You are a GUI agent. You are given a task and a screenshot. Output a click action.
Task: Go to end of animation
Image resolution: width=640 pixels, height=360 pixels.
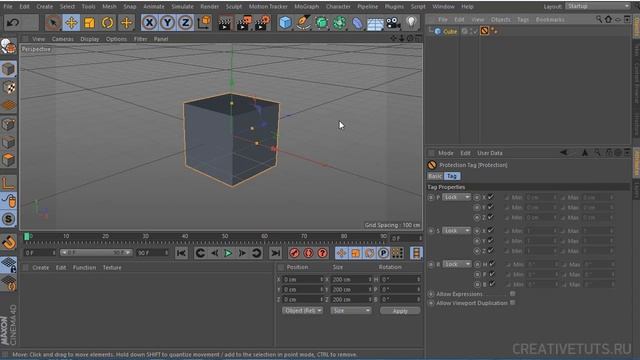(276, 253)
